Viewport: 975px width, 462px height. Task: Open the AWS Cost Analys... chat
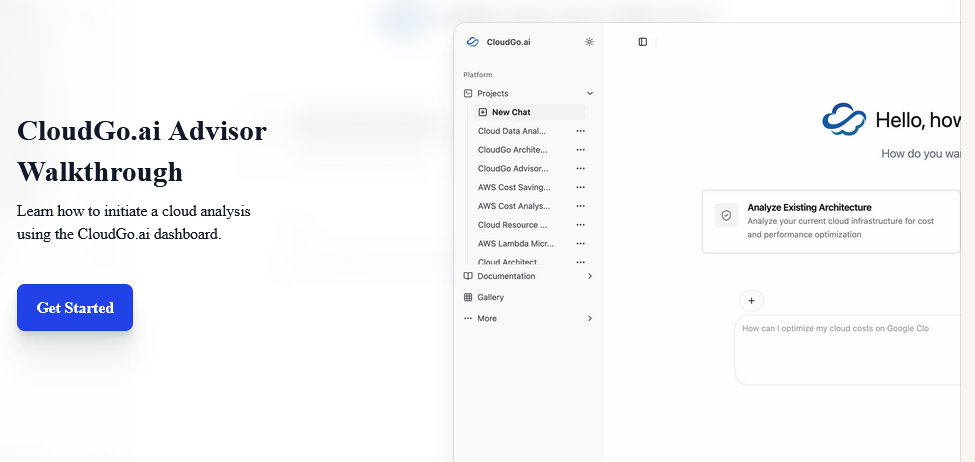[514, 206]
